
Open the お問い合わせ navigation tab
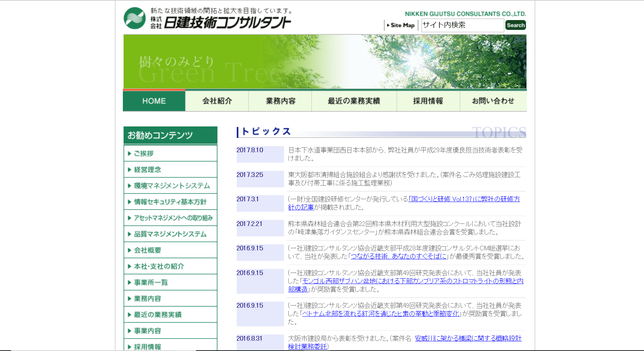point(493,101)
